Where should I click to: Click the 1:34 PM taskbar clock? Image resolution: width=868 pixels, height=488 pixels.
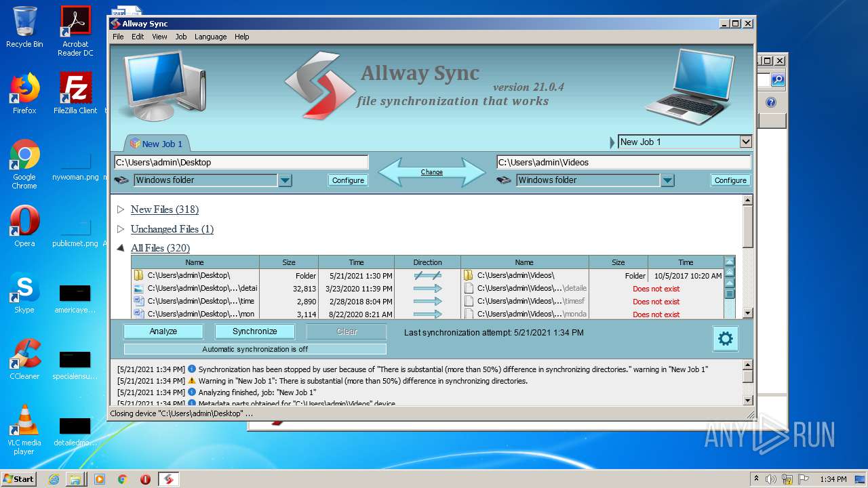(x=833, y=479)
